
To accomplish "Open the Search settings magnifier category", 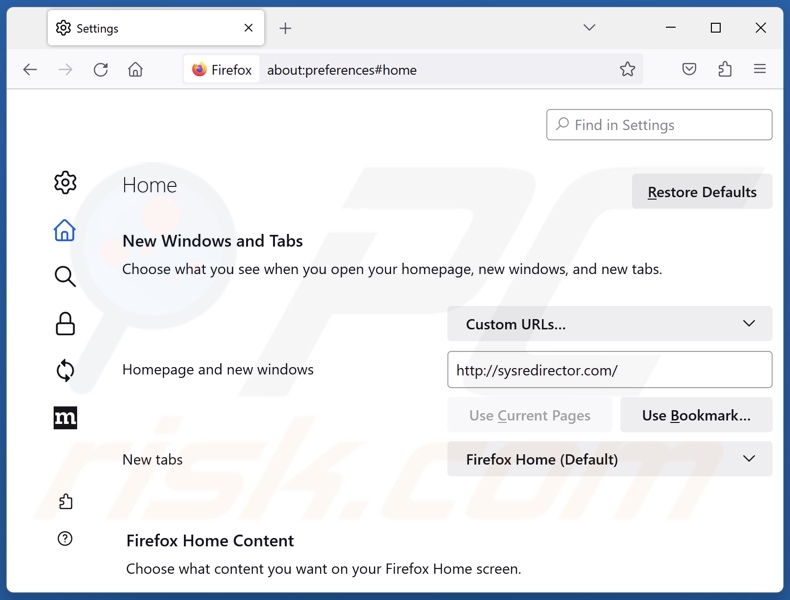I will point(65,277).
